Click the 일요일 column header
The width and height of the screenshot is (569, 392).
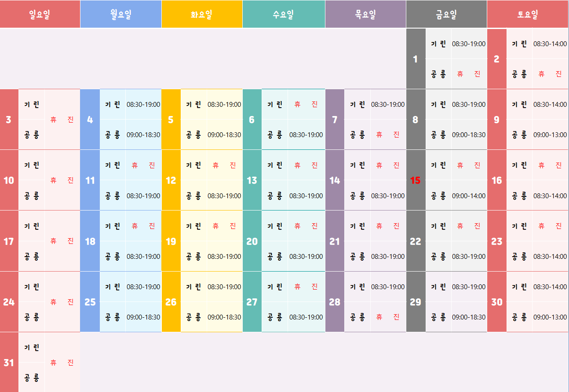[x=40, y=14]
